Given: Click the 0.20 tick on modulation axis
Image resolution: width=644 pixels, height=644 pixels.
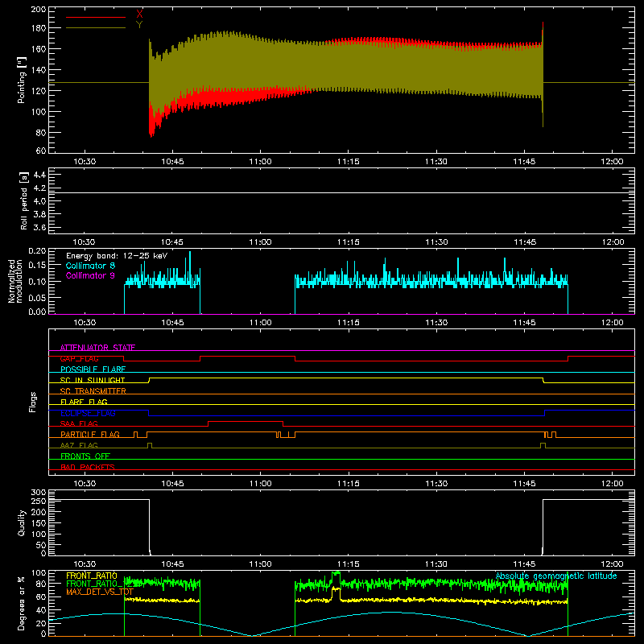Looking at the screenshot, I should [x=37, y=251].
